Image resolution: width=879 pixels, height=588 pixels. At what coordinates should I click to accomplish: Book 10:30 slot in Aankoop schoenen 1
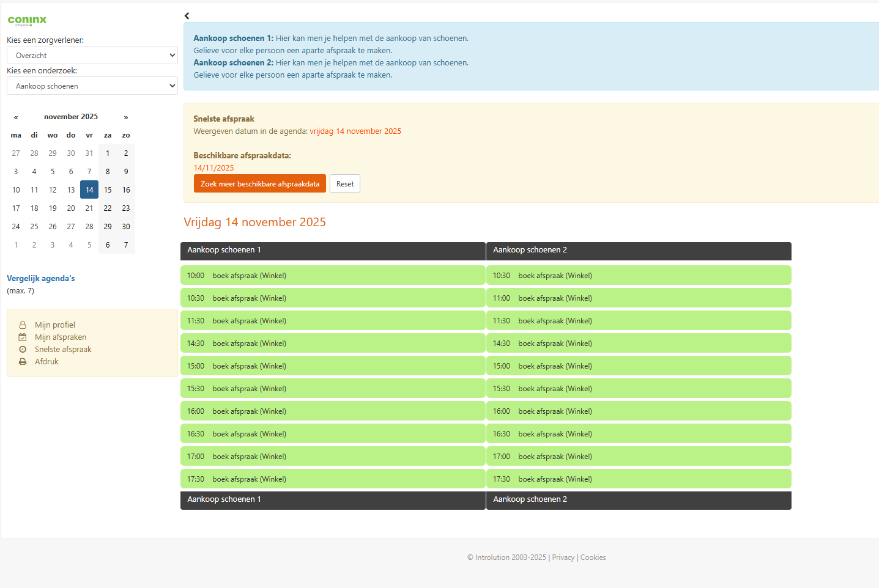[x=333, y=298]
